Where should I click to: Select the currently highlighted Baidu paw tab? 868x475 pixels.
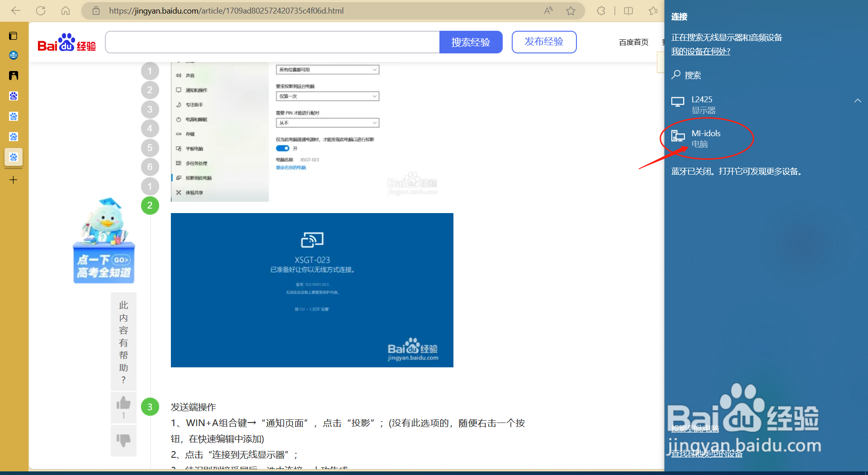(14, 157)
